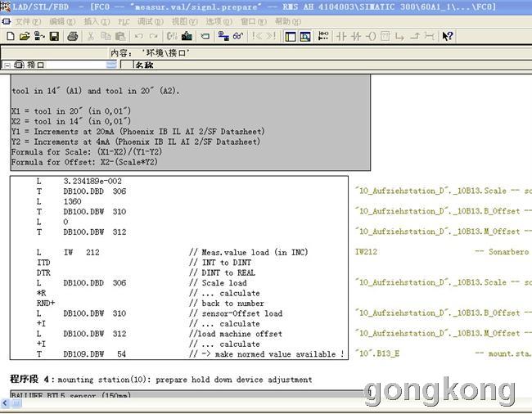
Task: Insert a normally closed contact
Action: pos(356,36)
